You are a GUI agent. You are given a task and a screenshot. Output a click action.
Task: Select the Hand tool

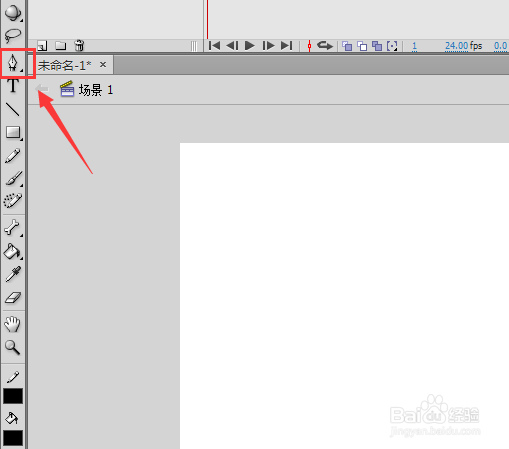[13, 324]
